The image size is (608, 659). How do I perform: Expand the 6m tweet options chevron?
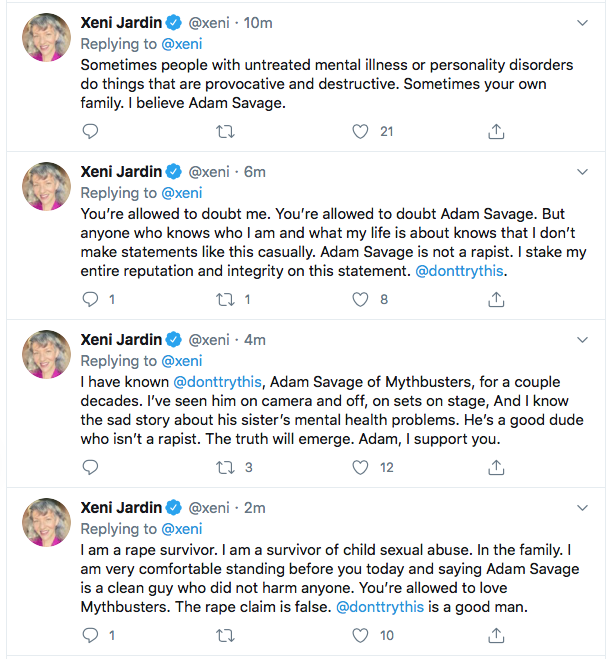(x=583, y=172)
